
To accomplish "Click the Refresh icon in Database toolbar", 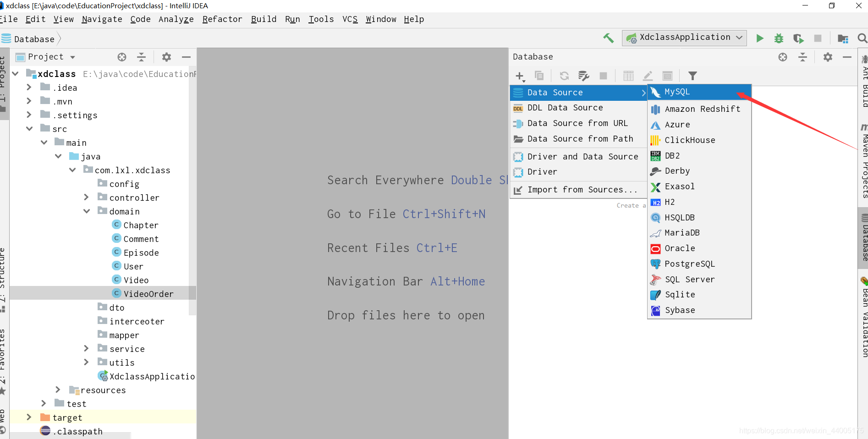I will click(564, 76).
